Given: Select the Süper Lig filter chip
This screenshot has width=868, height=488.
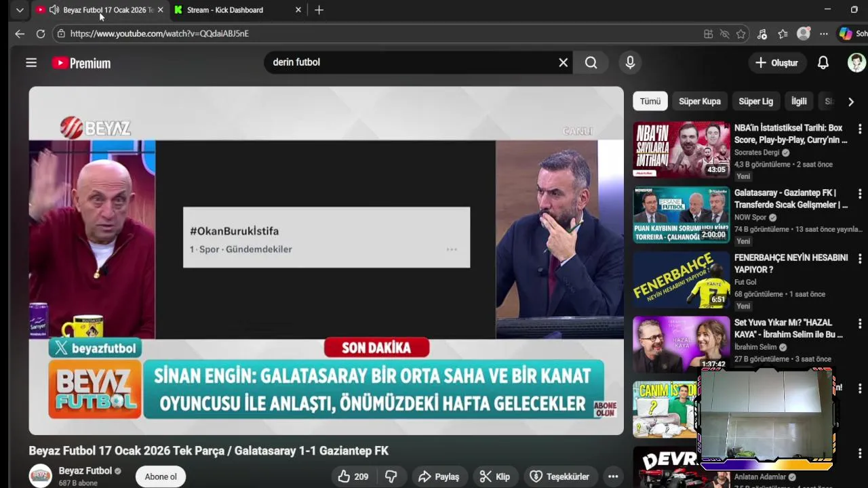Looking at the screenshot, I should pyautogui.click(x=755, y=101).
